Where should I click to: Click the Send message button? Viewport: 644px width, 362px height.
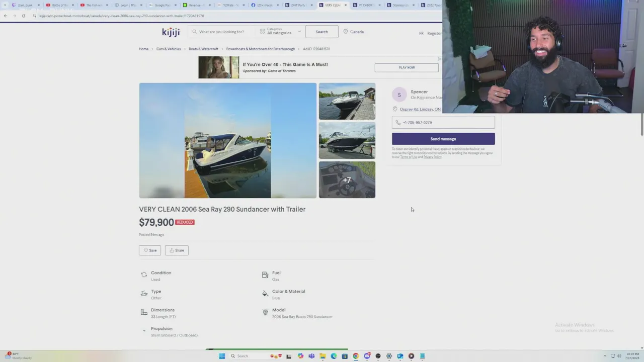point(443,139)
